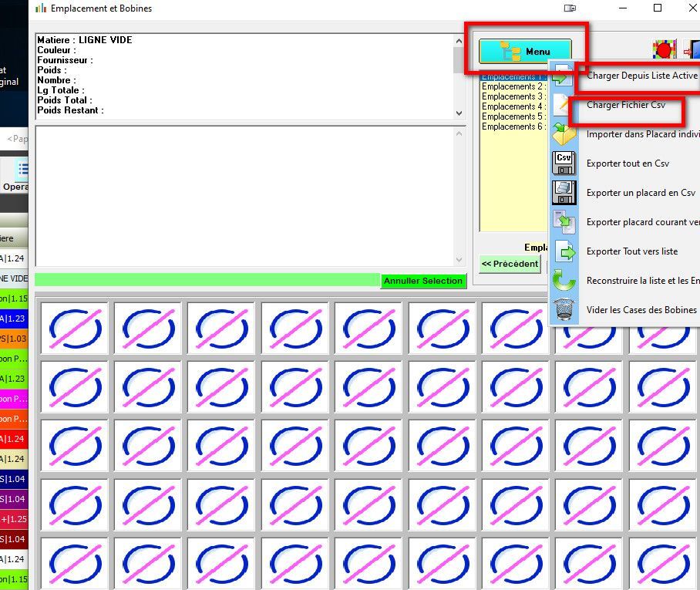Select Emplacements 5 in the list
The width and height of the screenshot is (700, 590).
[x=514, y=116]
